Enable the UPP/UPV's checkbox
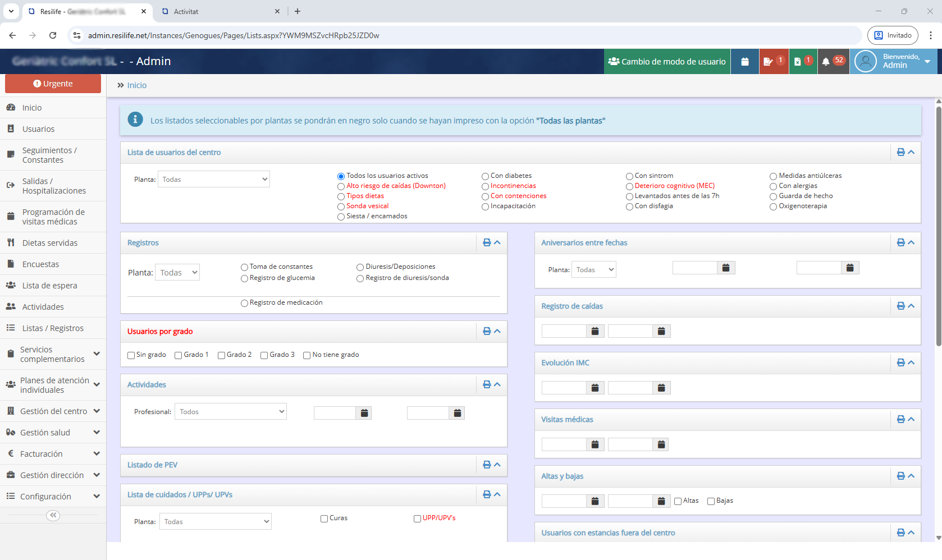 click(417, 518)
